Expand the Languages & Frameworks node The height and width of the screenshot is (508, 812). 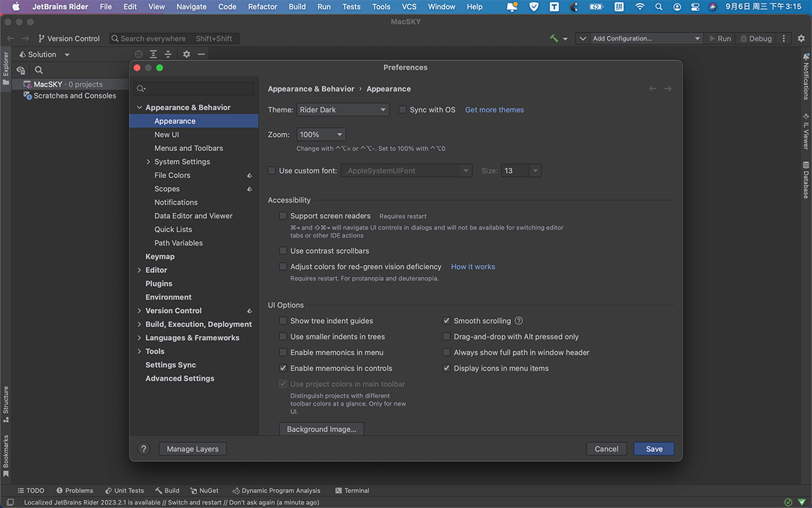point(139,338)
